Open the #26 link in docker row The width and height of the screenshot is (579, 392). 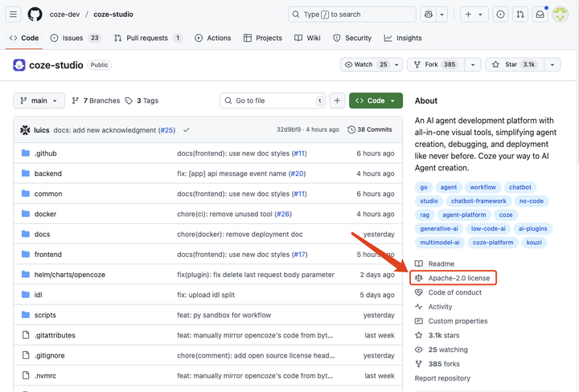283,214
